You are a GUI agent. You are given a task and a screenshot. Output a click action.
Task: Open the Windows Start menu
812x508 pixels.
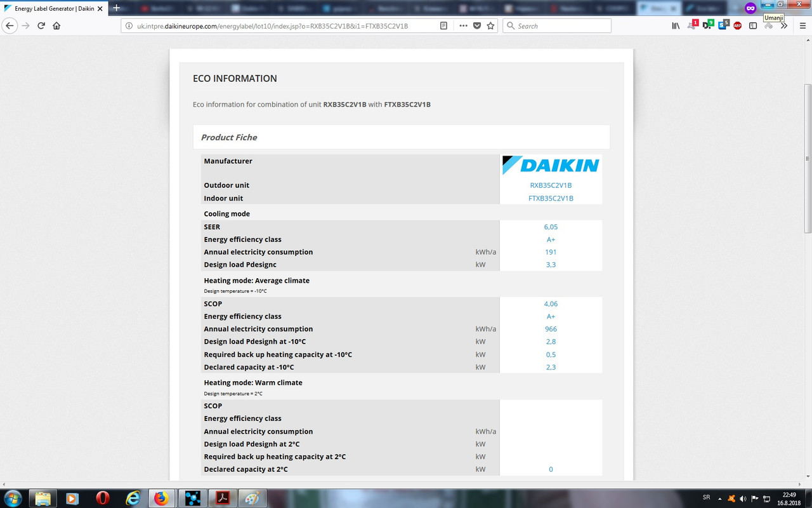point(12,498)
